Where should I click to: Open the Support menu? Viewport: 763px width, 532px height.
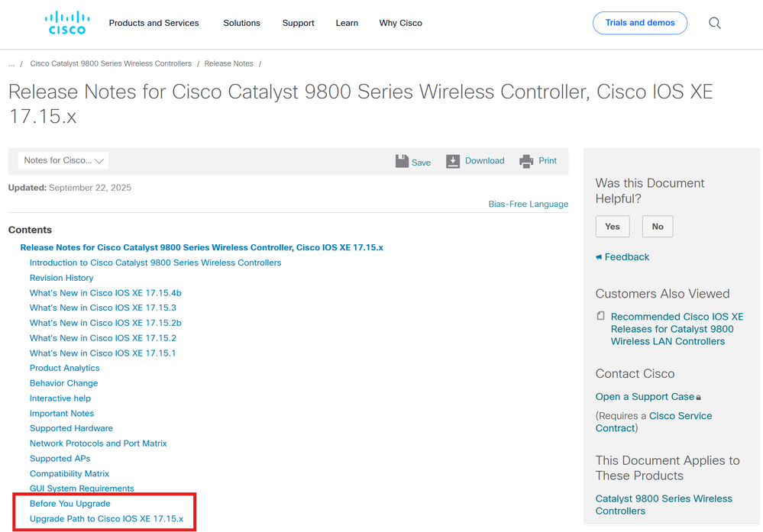tap(298, 23)
